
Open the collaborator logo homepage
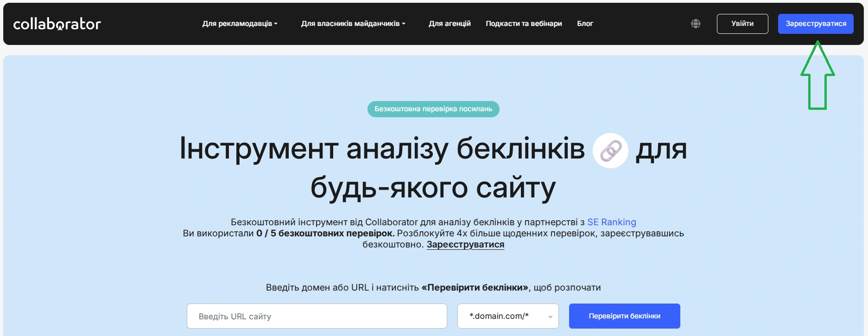click(57, 24)
